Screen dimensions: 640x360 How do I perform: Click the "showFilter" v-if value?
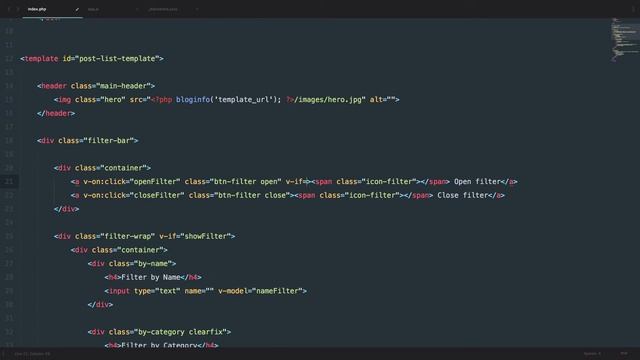205,236
